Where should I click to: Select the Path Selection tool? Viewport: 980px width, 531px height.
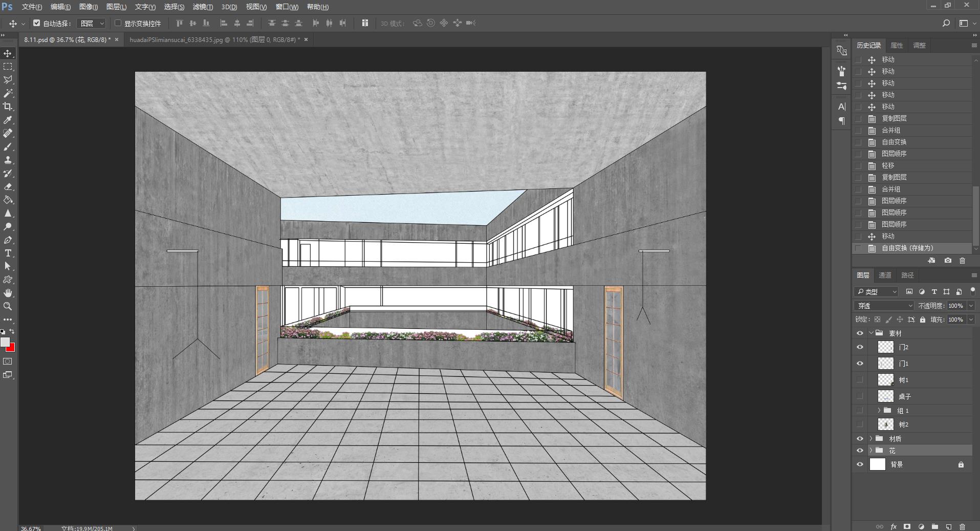pos(8,266)
